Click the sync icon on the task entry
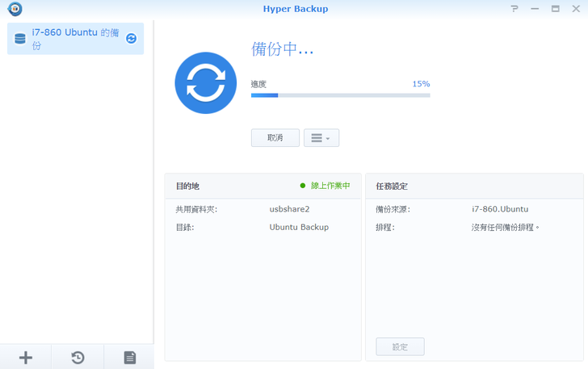Viewport: 588px width, 369px height. pos(131,39)
